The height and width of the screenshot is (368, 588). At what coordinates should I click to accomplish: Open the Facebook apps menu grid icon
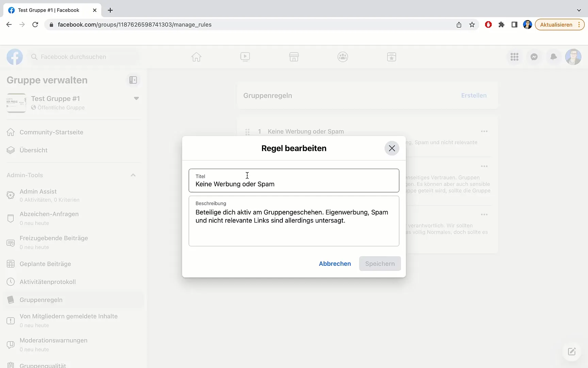tap(514, 57)
